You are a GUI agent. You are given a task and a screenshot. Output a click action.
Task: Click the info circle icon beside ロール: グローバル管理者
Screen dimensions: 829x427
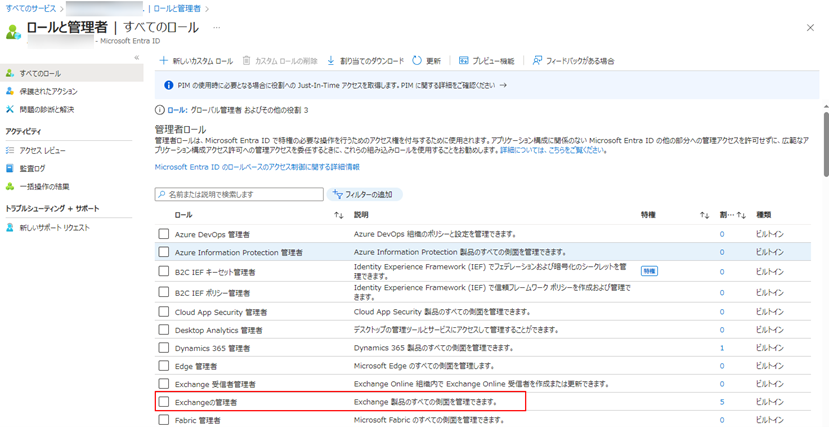tap(159, 110)
